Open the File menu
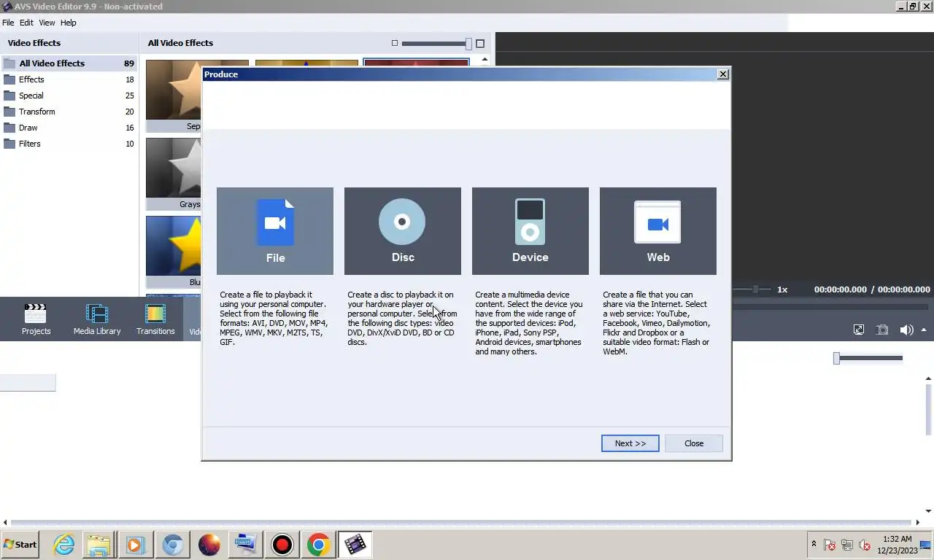Screen dimensions: 934x560 point(8,23)
